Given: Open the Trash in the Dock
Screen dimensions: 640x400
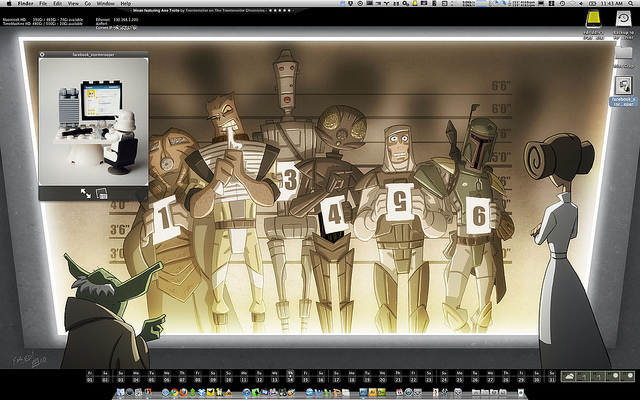Looking at the screenshot, I should (521, 392).
